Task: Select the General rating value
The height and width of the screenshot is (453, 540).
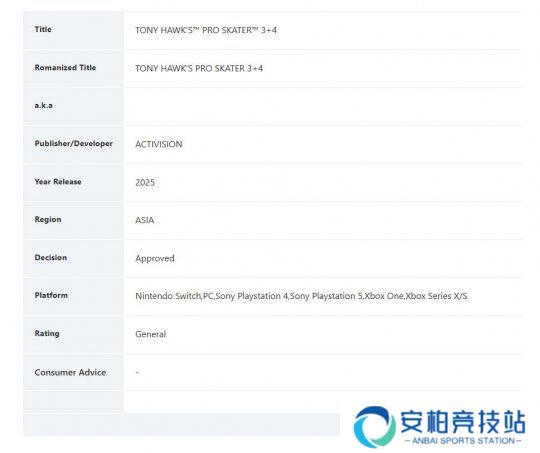Action: click(150, 334)
